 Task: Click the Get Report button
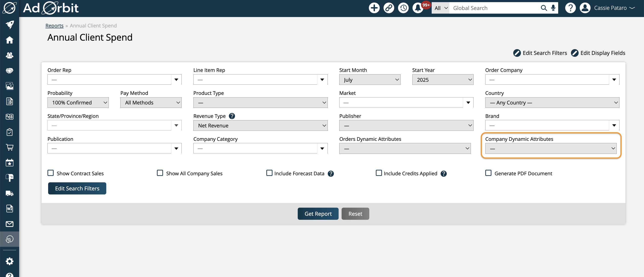tap(318, 214)
